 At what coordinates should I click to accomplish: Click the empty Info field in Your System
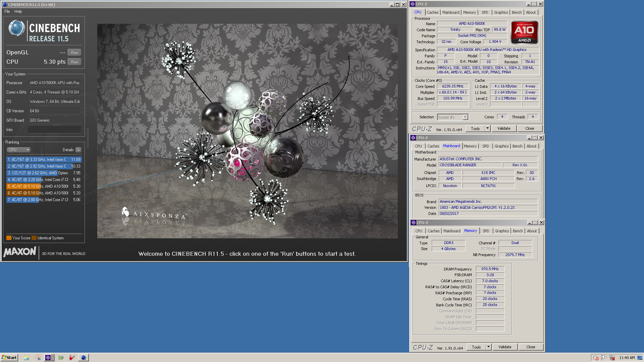pos(55,130)
